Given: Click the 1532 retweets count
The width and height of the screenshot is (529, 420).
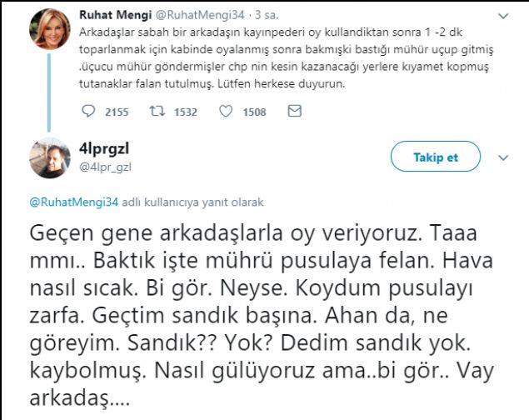Looking at the screenshot, I should (x=185, y=112).
